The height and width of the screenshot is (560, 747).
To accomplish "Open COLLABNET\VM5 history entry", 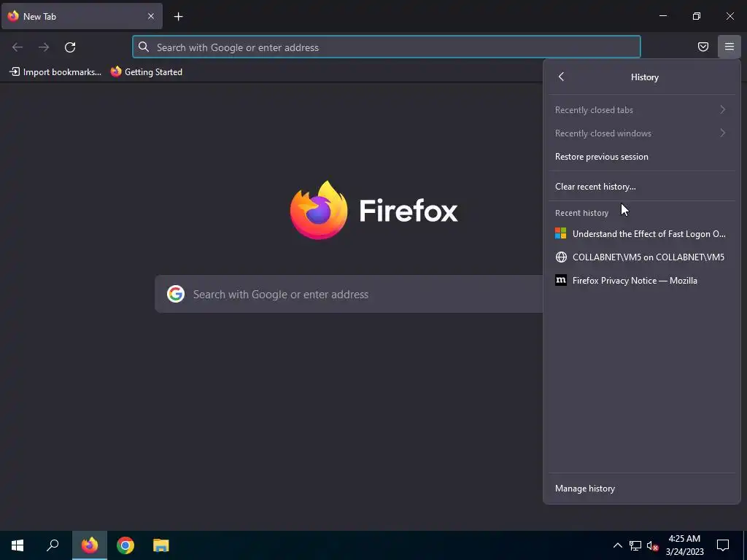I will pos(642,257).
